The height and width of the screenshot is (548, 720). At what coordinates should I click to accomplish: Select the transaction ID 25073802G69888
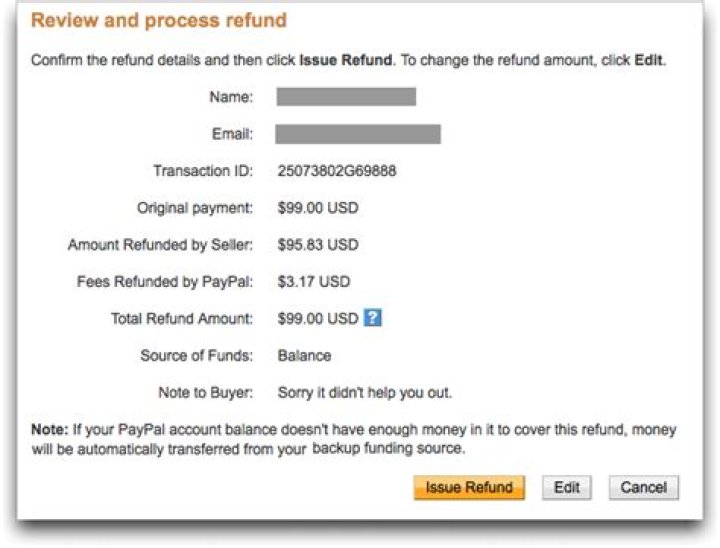click(337, 171)
